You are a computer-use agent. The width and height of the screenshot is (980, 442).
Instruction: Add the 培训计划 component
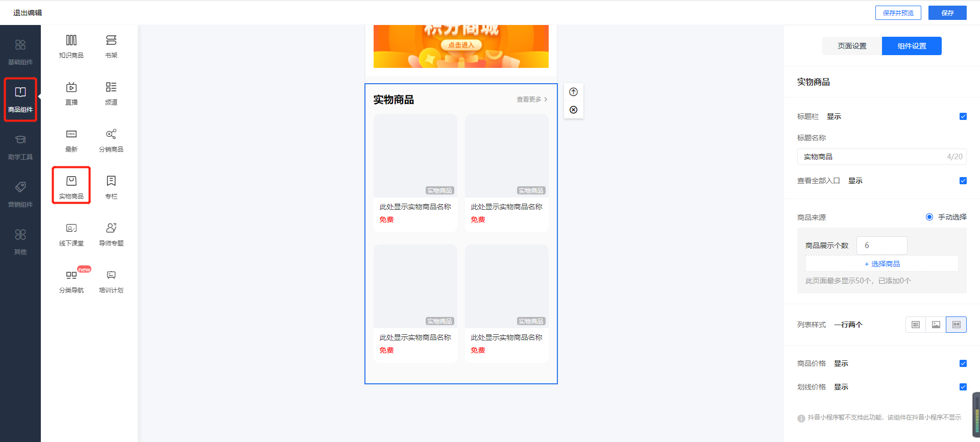(x=111, y=281)
